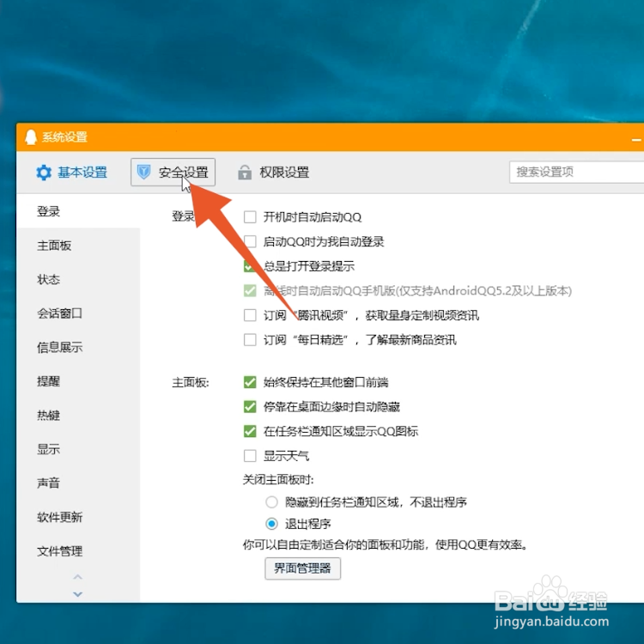Check 订阅"腾讯视频" checkbox

[250, 315]
